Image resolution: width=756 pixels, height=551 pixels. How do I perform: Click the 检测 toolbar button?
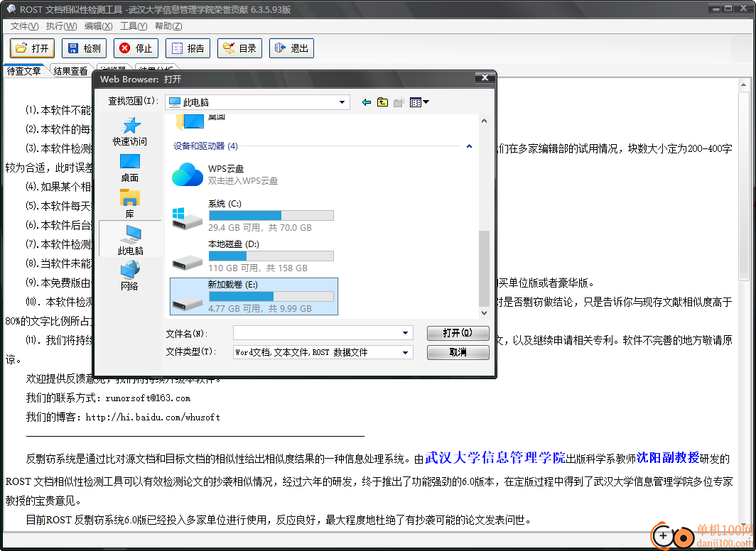click(x=84, y=48)
